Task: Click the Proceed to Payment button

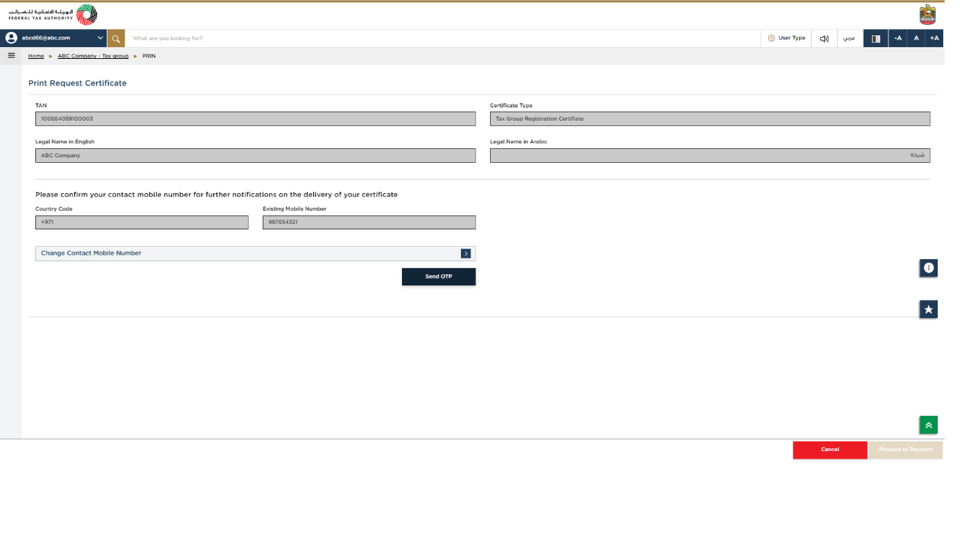Action: click(906, 450)
